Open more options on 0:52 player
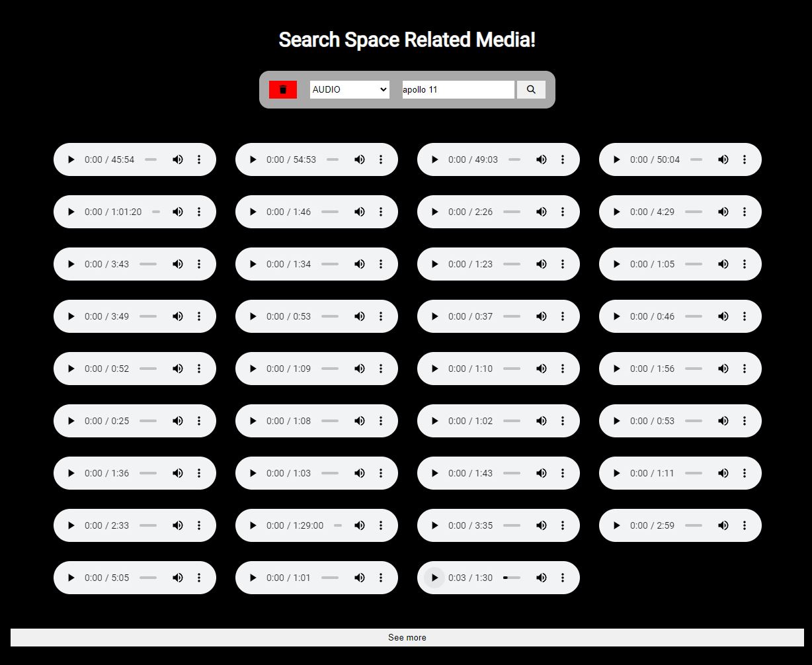The width and height of the screenshot is (812, 665). click(x=199, y=369)
